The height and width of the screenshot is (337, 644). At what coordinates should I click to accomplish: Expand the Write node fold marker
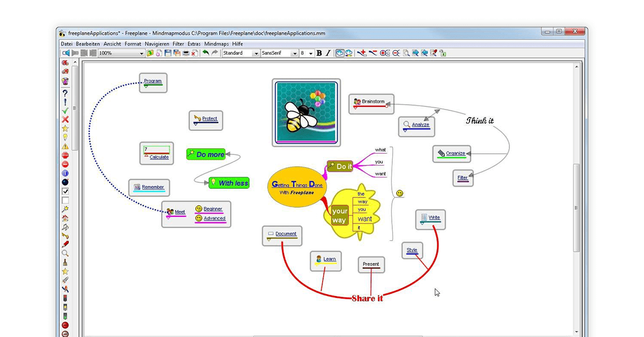tap(422, 223)
